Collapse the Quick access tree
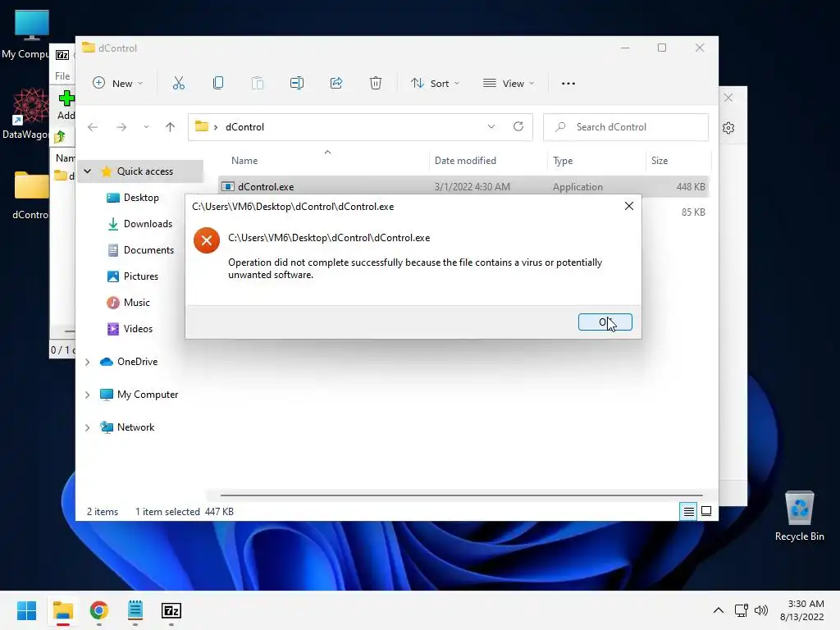 pyautogui.click(x=87, y=171)
